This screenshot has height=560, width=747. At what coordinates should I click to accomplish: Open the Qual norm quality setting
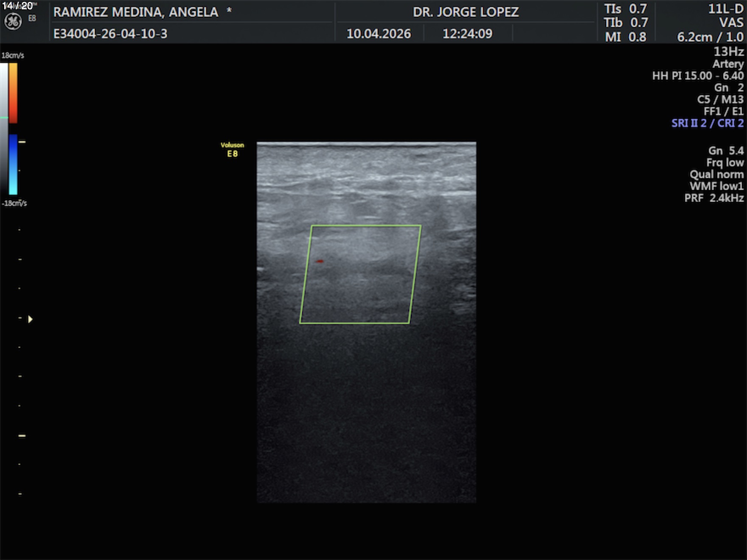pyautogui.click(x=716, y=174)
